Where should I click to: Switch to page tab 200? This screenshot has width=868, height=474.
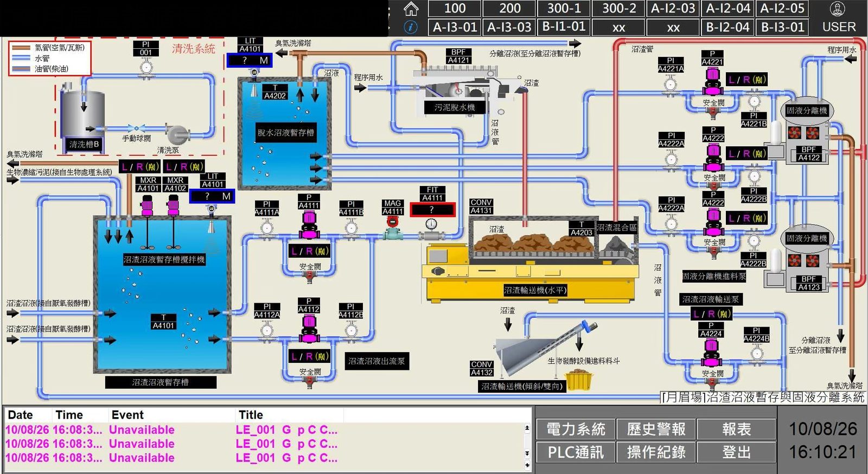509,8
